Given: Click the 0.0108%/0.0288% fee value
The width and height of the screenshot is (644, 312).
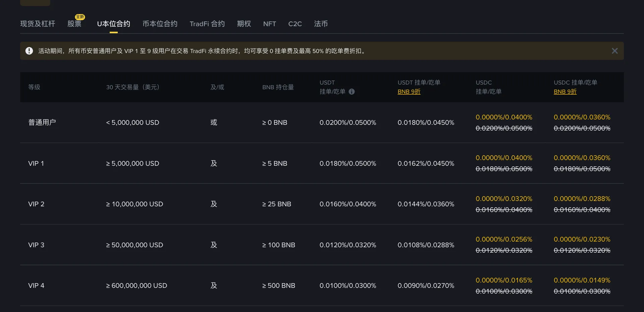Looking at the screenshot, I should tap(426, 245).
